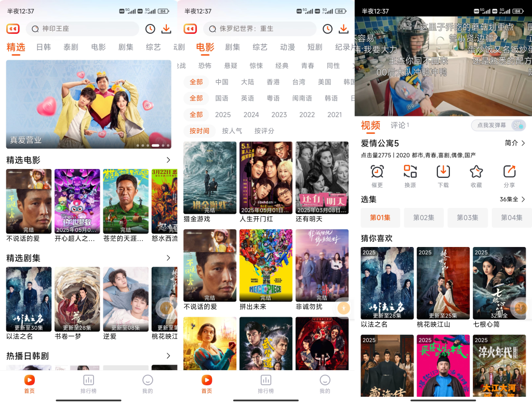The image size is (532, 404).
Task: Switch to 日韩 tab in first screen
Action: click(x=44, y=47)
